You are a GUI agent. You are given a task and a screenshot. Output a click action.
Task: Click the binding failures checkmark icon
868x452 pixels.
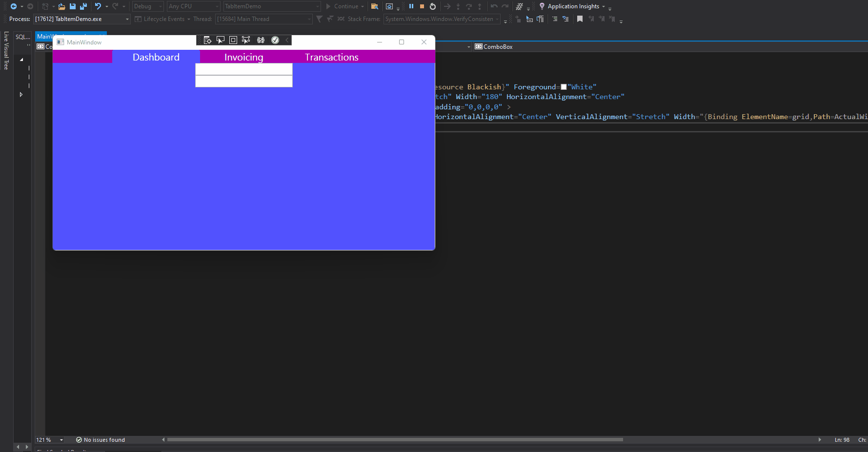point(275,40)
